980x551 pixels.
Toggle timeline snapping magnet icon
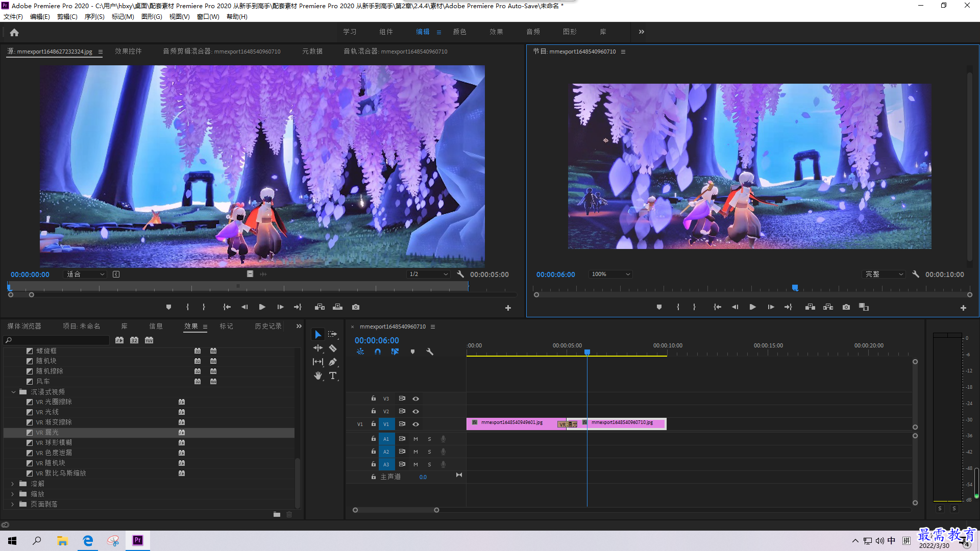point(378,352)
